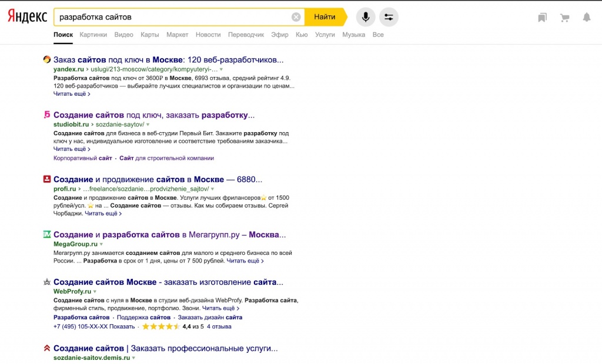Expand 'Читать ещё' under studiobit.ru result
The image size is (602, 364).
(72, 149)
